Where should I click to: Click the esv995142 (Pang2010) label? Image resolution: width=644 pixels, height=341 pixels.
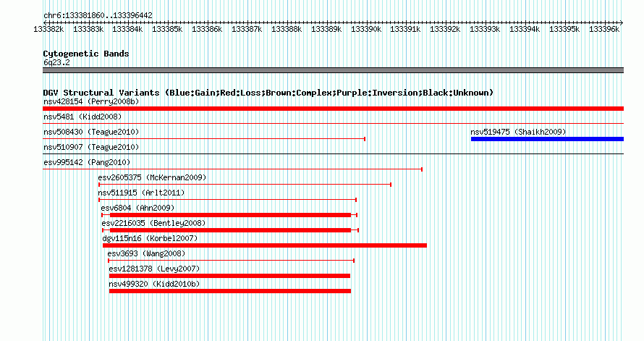(x=87, y=162)
